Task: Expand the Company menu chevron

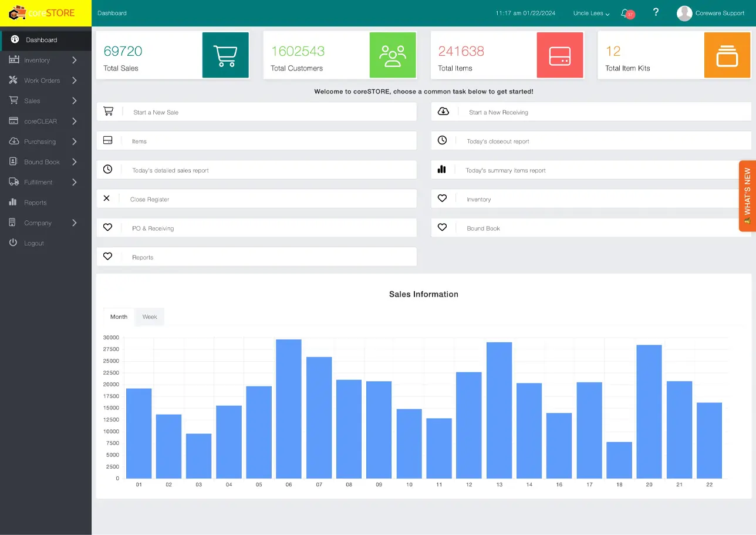Action: 75,223
